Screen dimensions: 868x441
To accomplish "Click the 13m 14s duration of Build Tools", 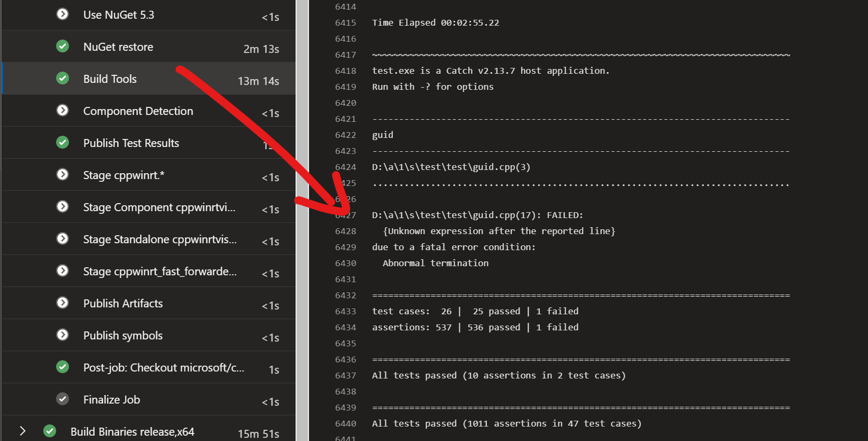I will pyautogui.click(x=259, y=81).
